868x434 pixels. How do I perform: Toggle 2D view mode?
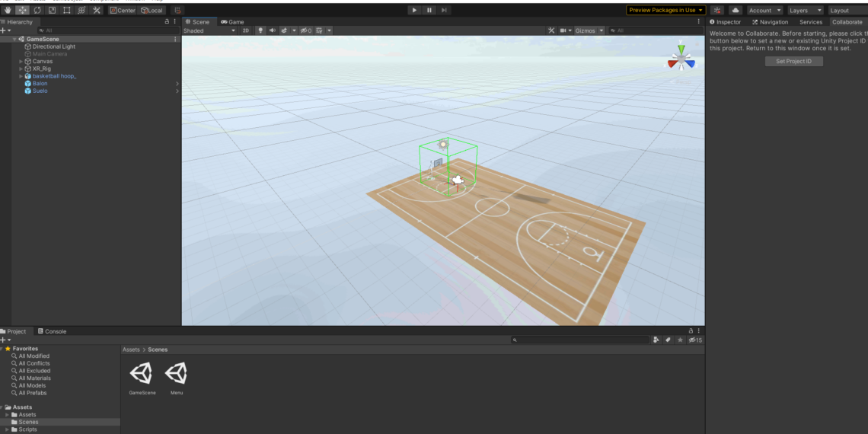click(x=246, y=30)
